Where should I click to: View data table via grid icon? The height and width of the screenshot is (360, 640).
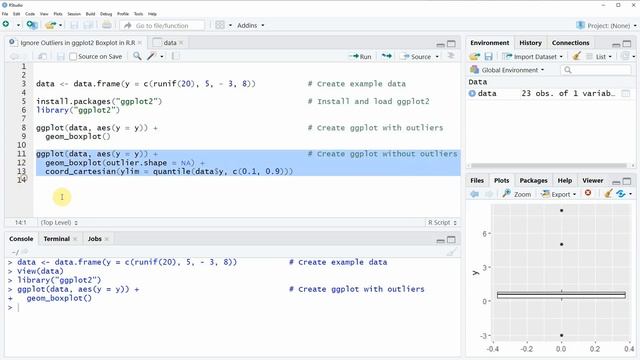(x=625, y=93)
